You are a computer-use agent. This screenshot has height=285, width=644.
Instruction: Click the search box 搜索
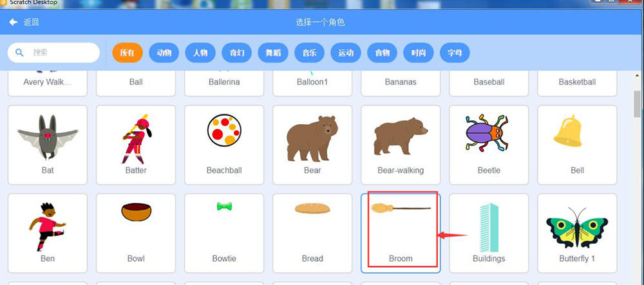[x=53, y=53]
